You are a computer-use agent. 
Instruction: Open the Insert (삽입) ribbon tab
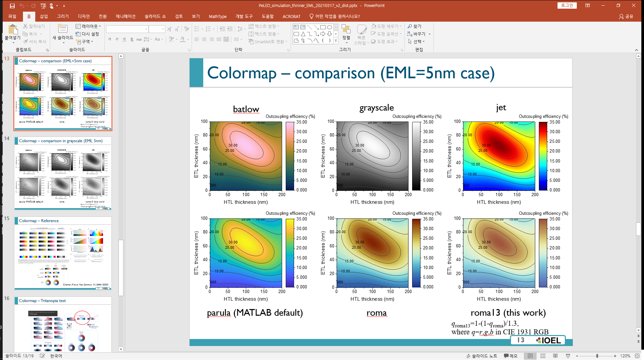[x=44, y=16]
